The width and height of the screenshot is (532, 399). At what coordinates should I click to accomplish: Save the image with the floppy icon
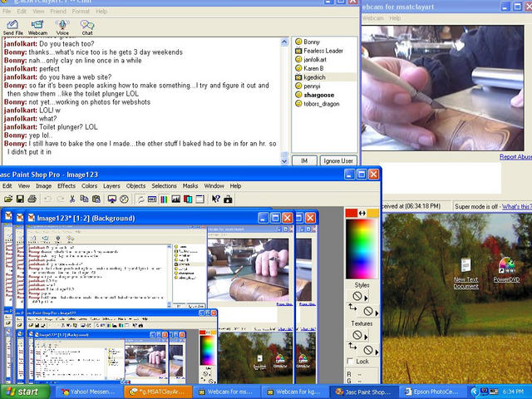coord(20,199)
